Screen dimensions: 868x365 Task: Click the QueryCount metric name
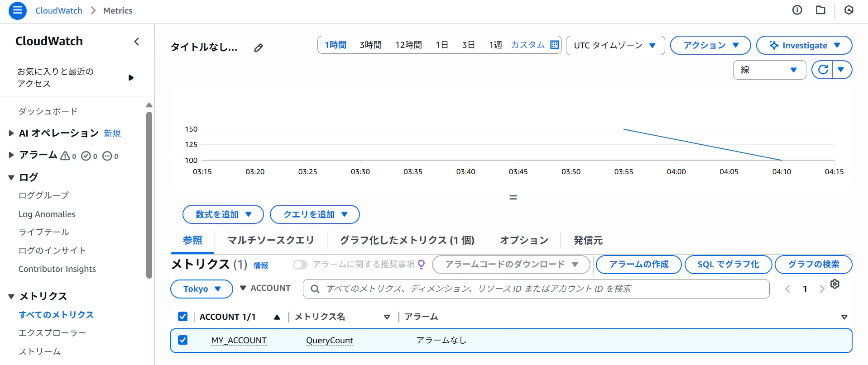[329, 340]
